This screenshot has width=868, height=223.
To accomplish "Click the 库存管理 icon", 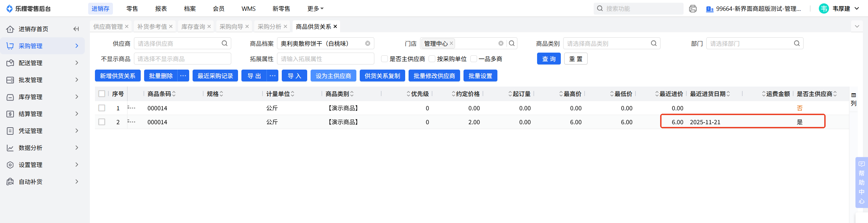I will point(10,97).
